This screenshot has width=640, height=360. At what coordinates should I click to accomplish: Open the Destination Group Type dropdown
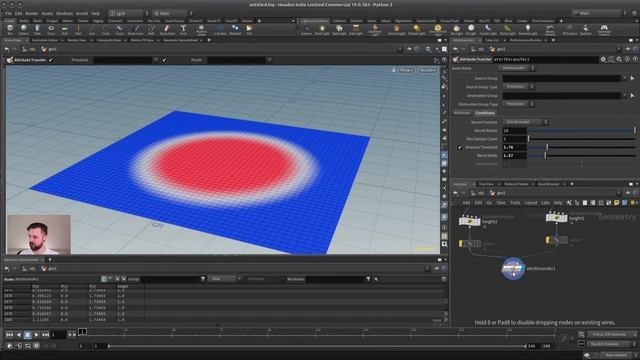(x=518, y=104)
